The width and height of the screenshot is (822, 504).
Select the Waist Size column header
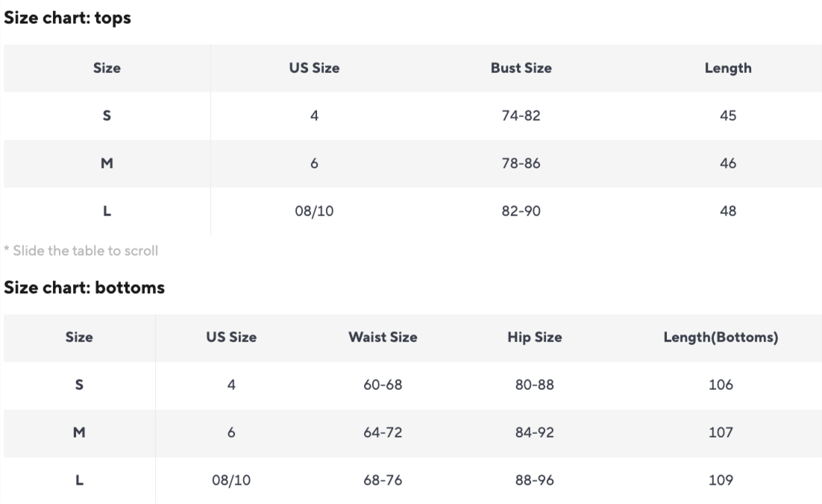(x=383, y=337)
